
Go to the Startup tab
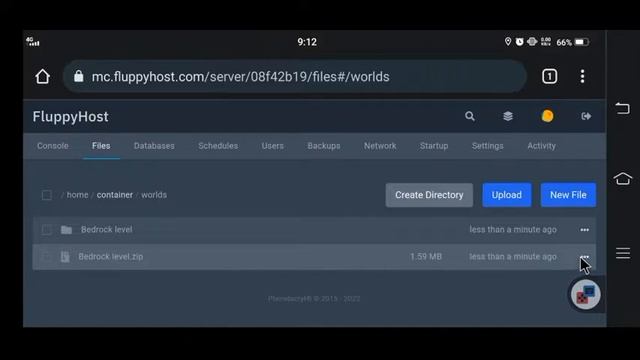coord(434,146)
